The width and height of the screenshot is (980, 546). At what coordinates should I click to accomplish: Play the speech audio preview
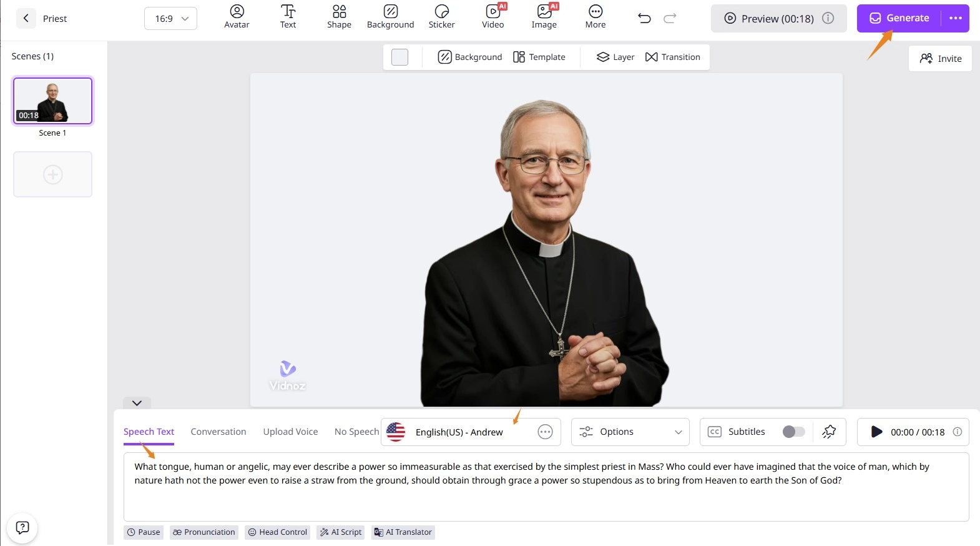876,432
